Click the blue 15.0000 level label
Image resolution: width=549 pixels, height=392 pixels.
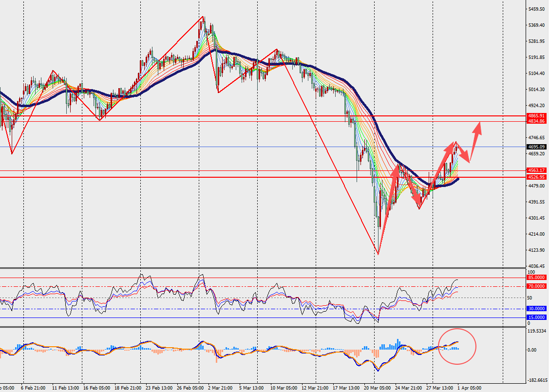[x=536, y=317]
